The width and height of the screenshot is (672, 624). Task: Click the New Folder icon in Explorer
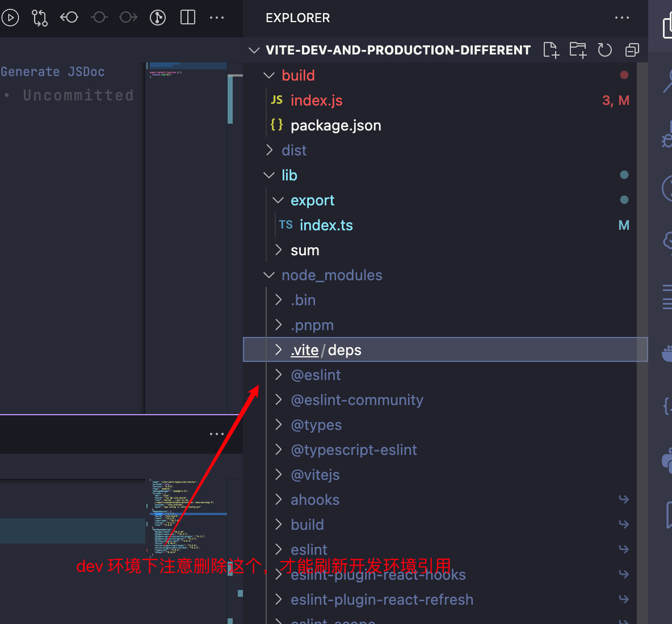point(578,50)
